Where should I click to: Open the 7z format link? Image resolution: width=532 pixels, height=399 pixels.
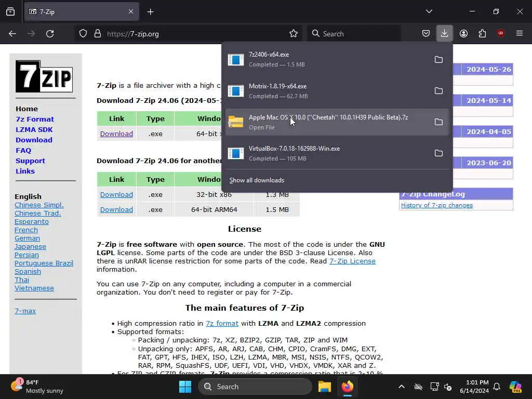click(222, 323)
